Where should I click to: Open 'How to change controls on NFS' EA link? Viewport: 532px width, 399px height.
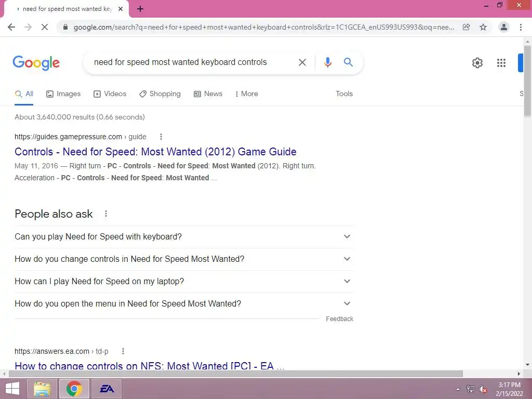(x=150, y=365)
